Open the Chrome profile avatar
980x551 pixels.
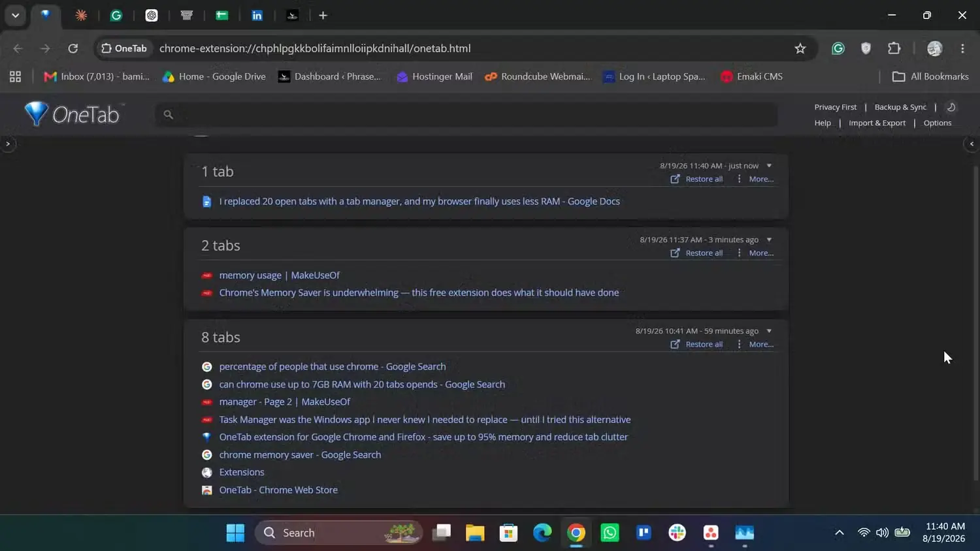click(935, 48)
